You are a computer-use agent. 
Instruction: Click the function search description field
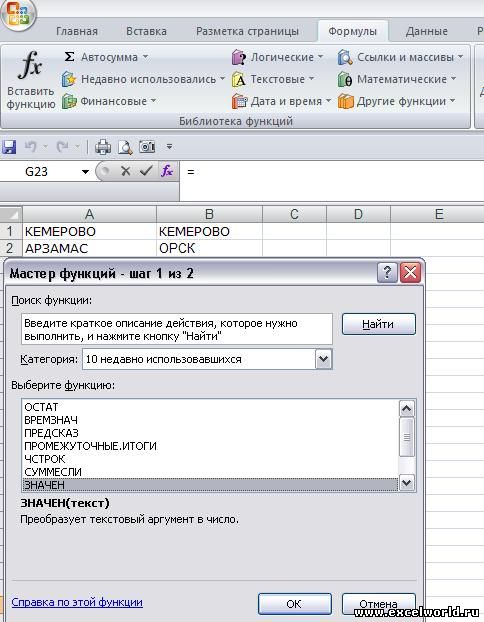[177, 329]
